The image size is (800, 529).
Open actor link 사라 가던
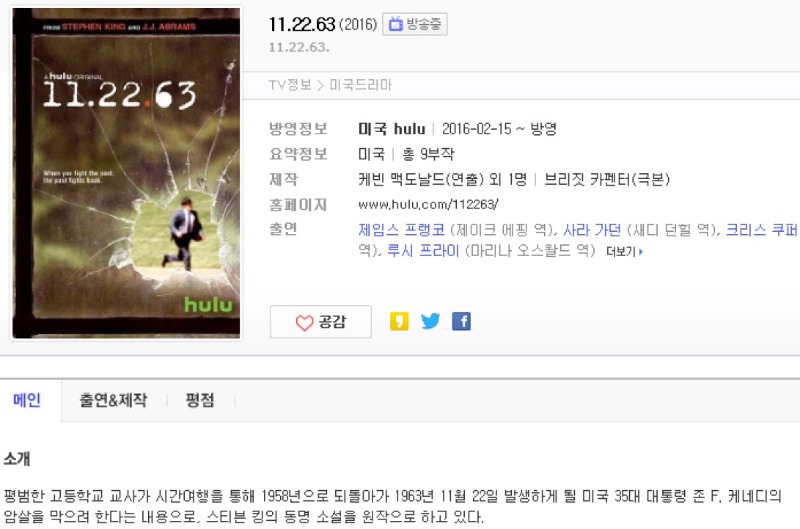tap(592, 230)
